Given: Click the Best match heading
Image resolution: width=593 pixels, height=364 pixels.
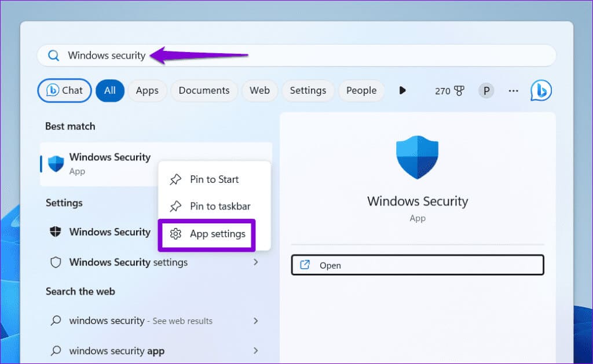Looking at the screenshot, I should click(70, 126).
